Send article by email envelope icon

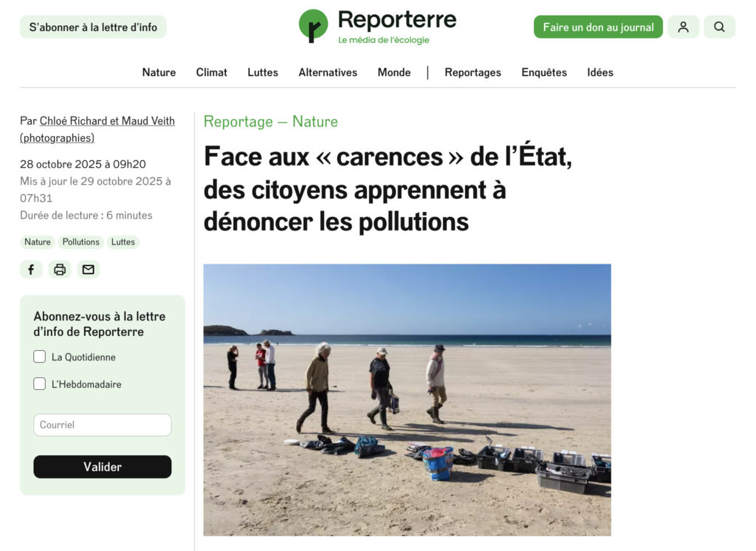coord(89,270)
